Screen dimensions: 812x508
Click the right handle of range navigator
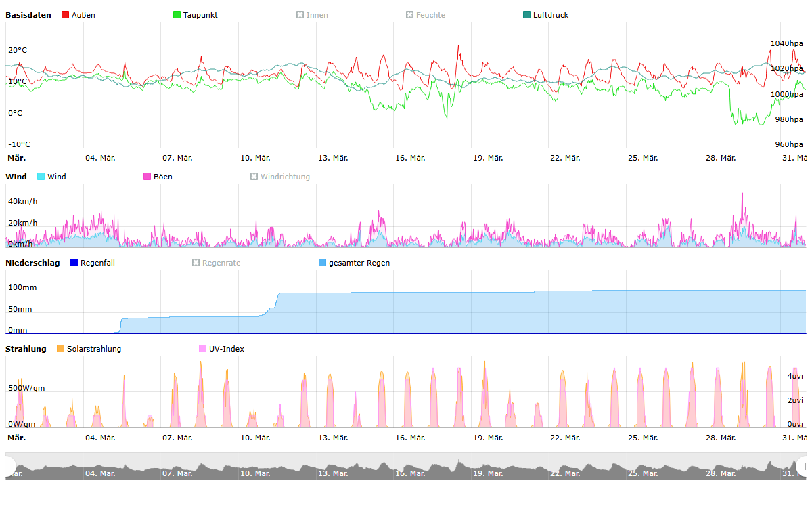(802, 466)
